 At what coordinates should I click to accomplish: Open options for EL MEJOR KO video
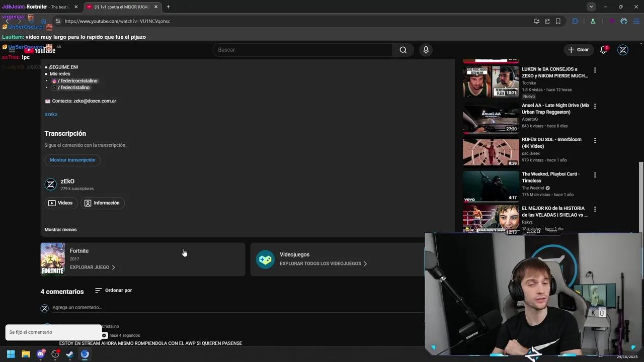pyautogui.click(x=595, y=209)
